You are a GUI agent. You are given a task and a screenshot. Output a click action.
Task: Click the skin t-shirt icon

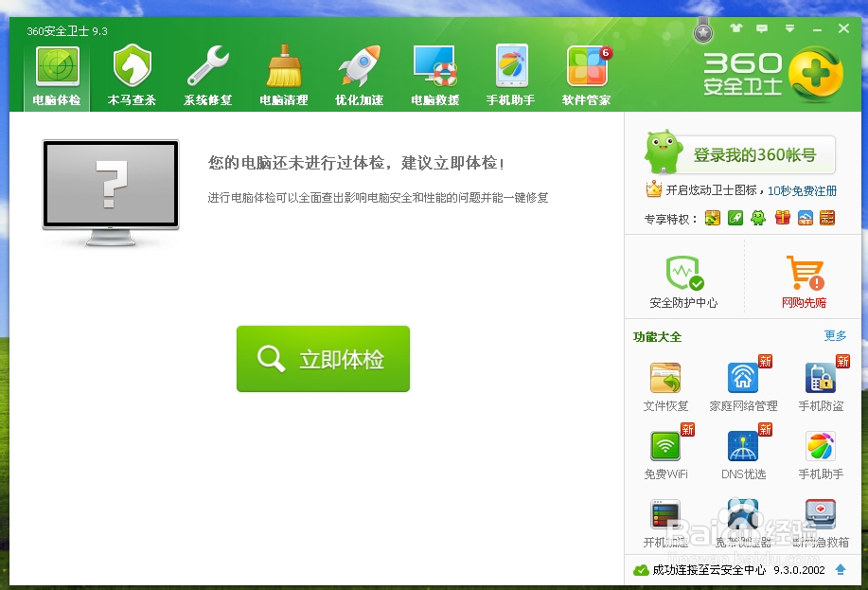click(x=735, y=27)
